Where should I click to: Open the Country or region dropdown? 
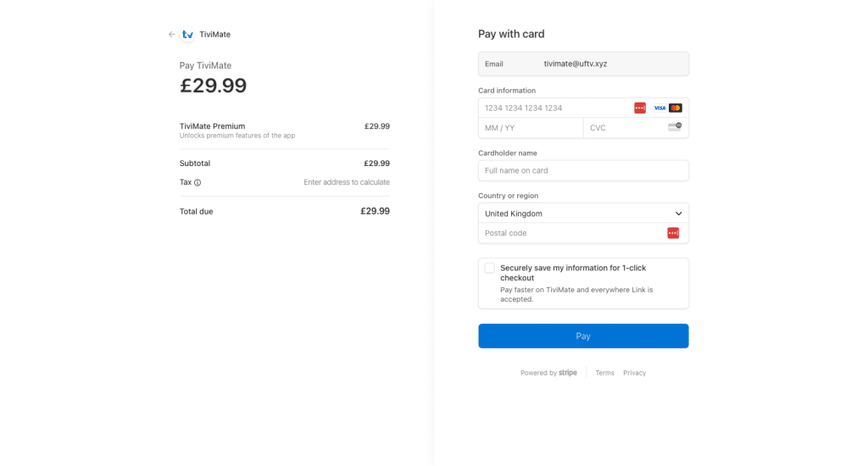pos(583,213)
